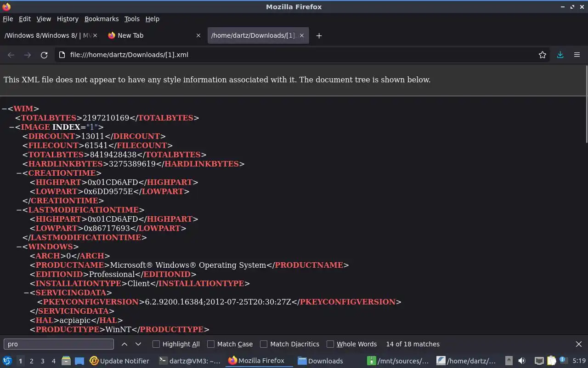The height and width of the screenshot is (368, 588).
Task: Enable the Match Diacritics checkbox
Action: pos(264,344)
